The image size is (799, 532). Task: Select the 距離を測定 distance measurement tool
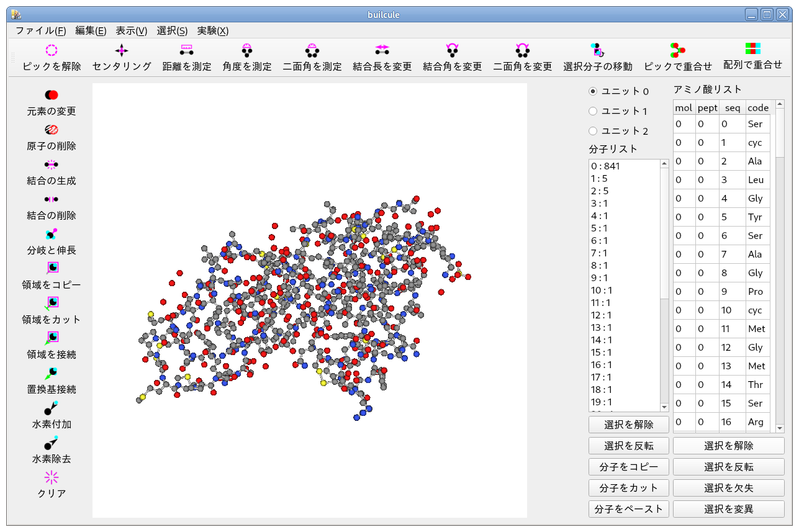(186, 58)
